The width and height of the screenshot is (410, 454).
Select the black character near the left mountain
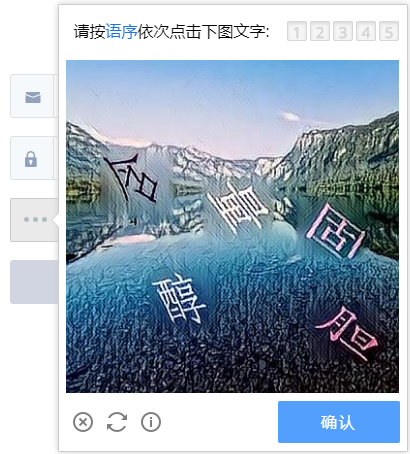click(x=133, y=178)
